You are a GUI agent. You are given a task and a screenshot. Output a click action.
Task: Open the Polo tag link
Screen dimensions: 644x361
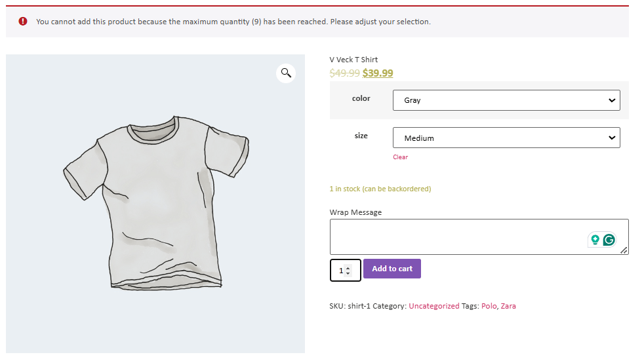489,306
